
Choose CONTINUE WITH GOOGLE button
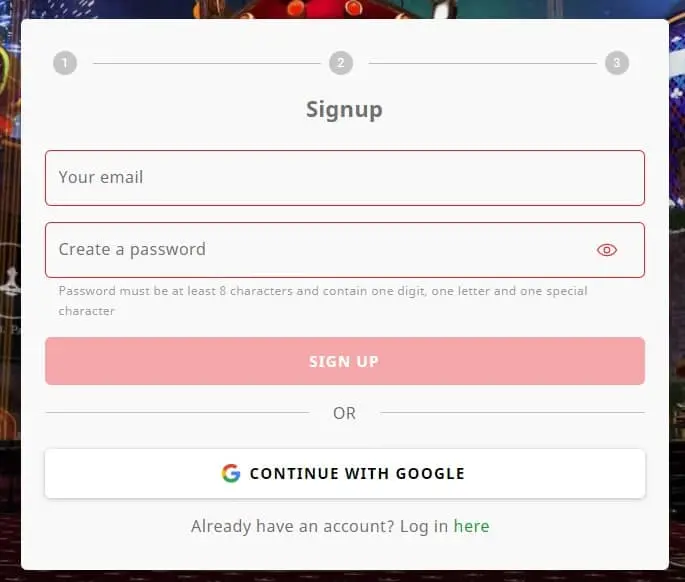[344, 473]
